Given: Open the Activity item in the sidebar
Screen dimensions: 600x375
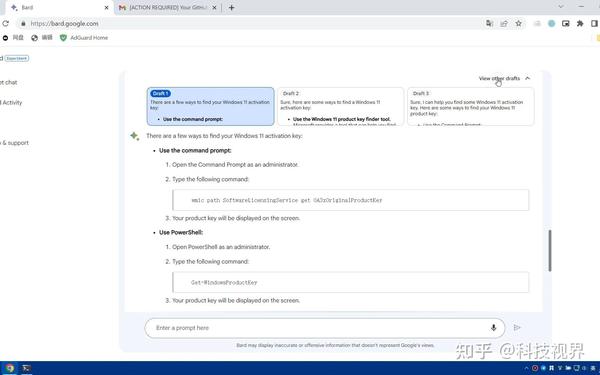Looking at the screenshot, I should coord(11,103).
